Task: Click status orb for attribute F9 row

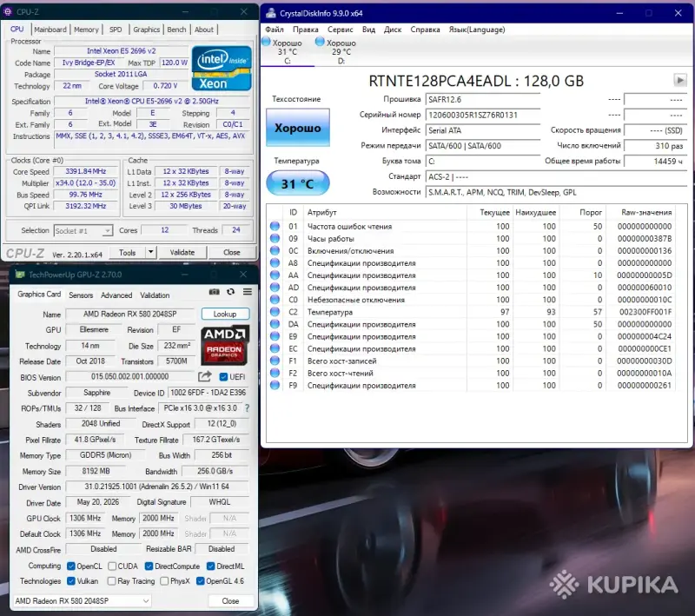Action: coord(275,385)
